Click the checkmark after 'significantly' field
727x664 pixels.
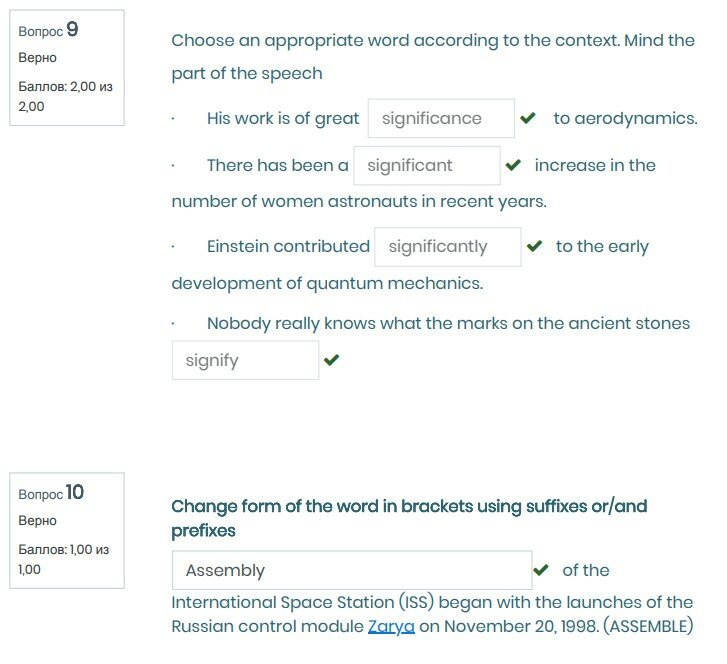(x=535, y=246)
